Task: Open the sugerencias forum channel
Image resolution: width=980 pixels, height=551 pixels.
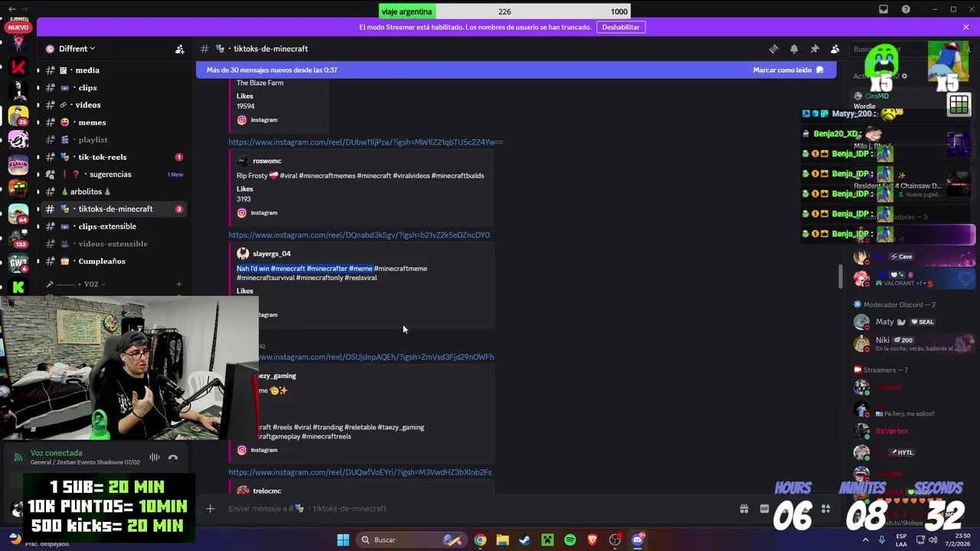Action: point(114,174)
